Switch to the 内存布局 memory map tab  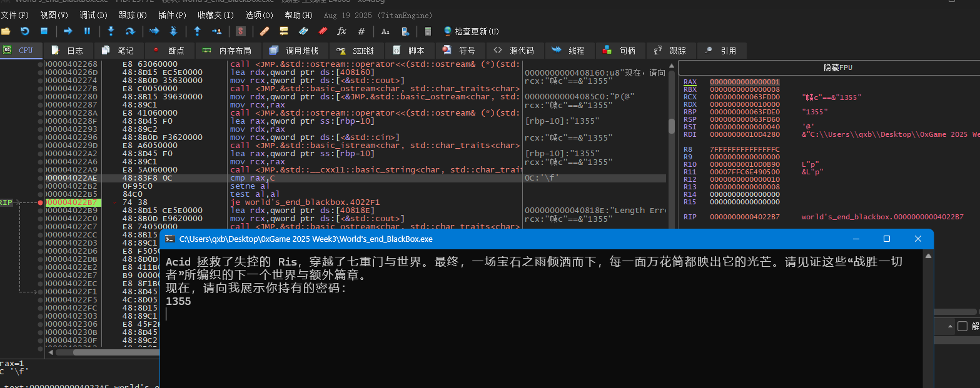tap(228, 51)
